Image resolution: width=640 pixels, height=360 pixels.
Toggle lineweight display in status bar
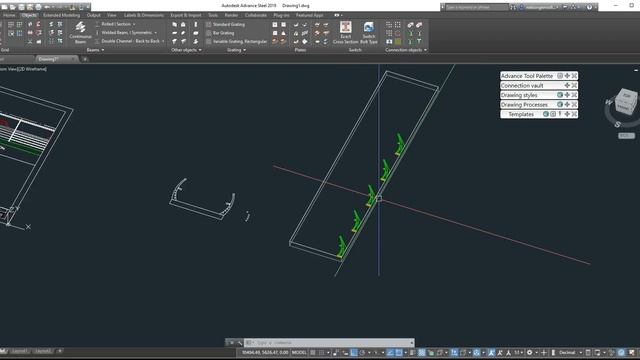pyautogui.click(x=413, y=352)
